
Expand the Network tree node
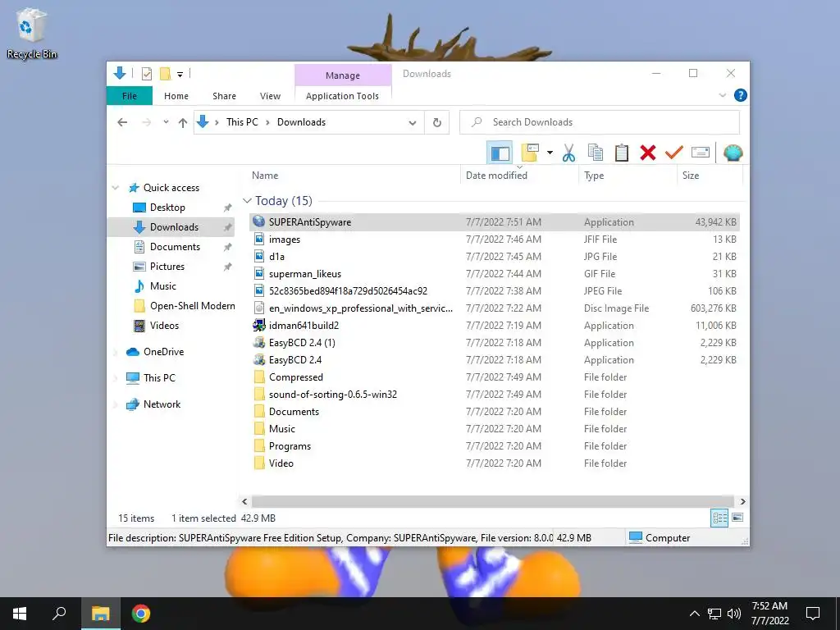[115, 404]
